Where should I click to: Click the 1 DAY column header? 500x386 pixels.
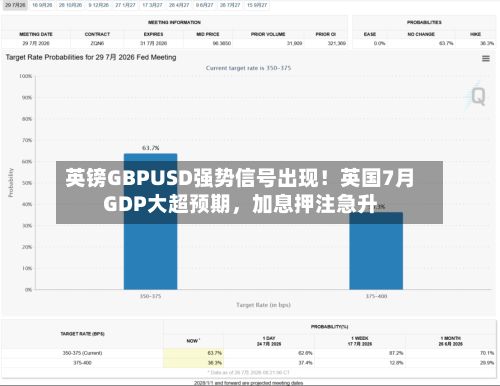pyautogui.click(x=269, y=341)
